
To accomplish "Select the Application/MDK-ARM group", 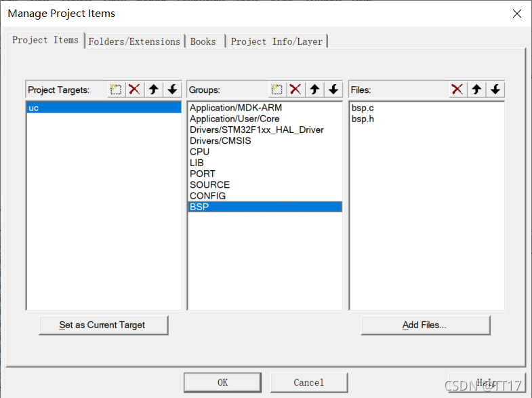I will (x=264, y=108).
